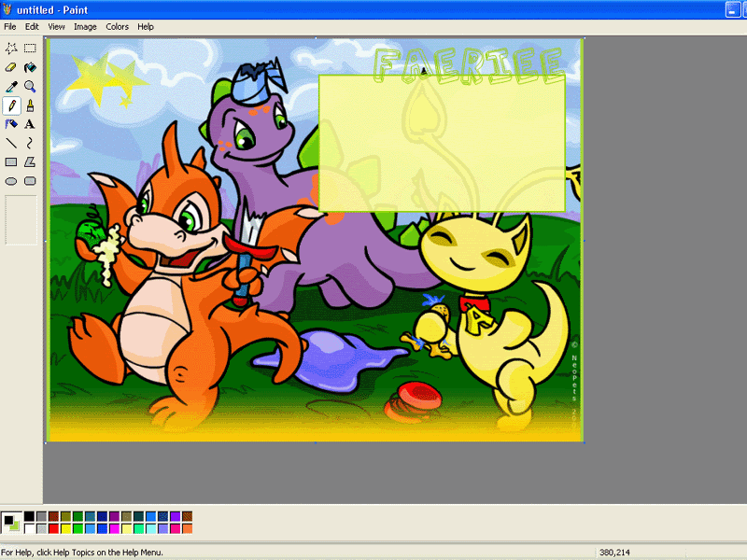Screen dimensions: 747x560
Task: Select the Free-Form Select tool
Action: click(11, 49)
